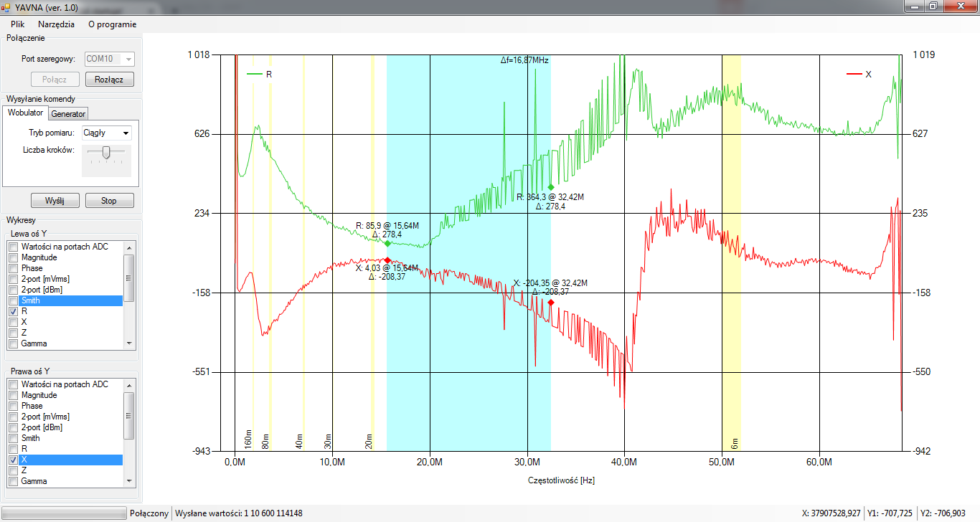Click the green R legend entry
This screenshot has width=980, height=522.
pos(259,74)
